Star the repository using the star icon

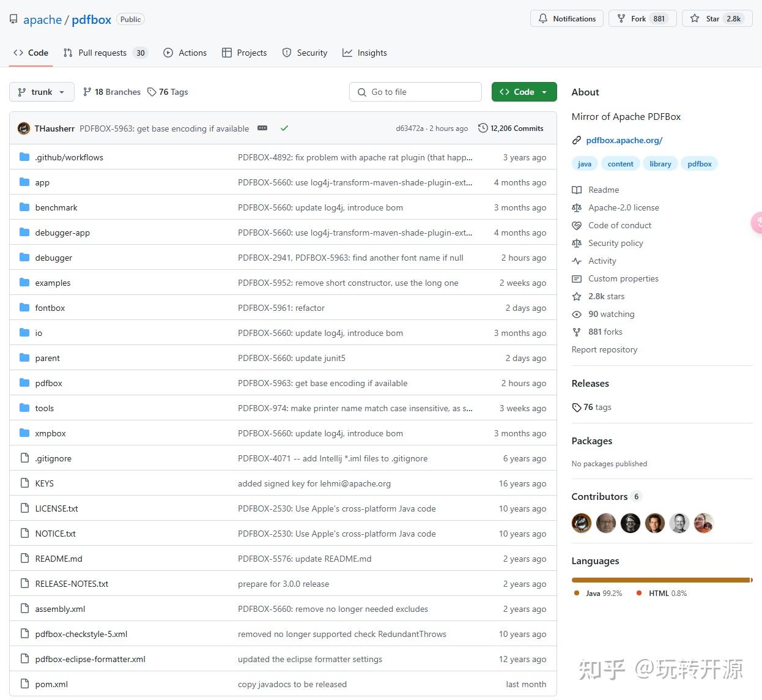click(695, 18)
